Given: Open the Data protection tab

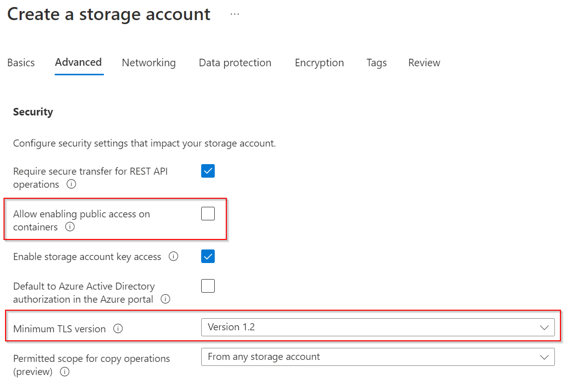Looking at the screenshot, I should tap(235, 63).
